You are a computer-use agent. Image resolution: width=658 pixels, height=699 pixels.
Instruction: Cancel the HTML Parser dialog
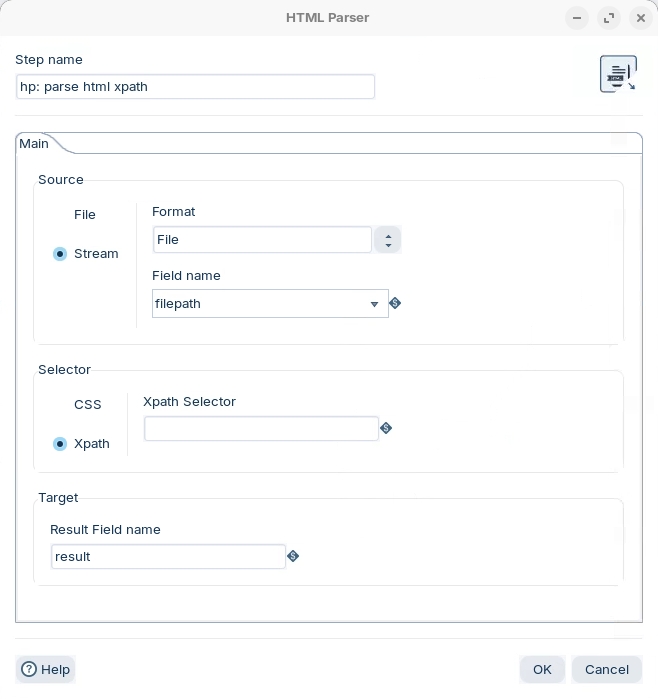tap(606, 669)
